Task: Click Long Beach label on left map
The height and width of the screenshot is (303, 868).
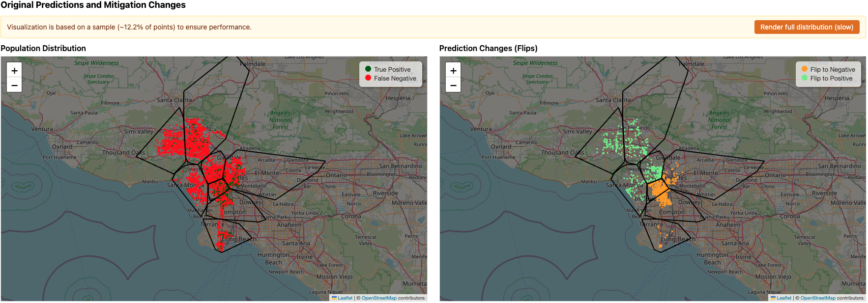Action: tap(239, 239)
